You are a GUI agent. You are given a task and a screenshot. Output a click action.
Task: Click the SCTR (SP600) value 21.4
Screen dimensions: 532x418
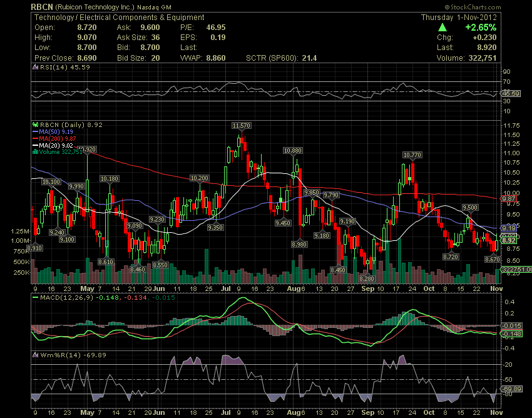[309, 58]
